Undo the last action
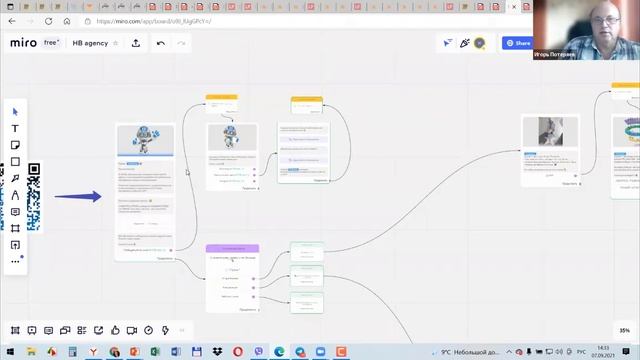Viewport: 640px width, 360px height. point(161,43)
